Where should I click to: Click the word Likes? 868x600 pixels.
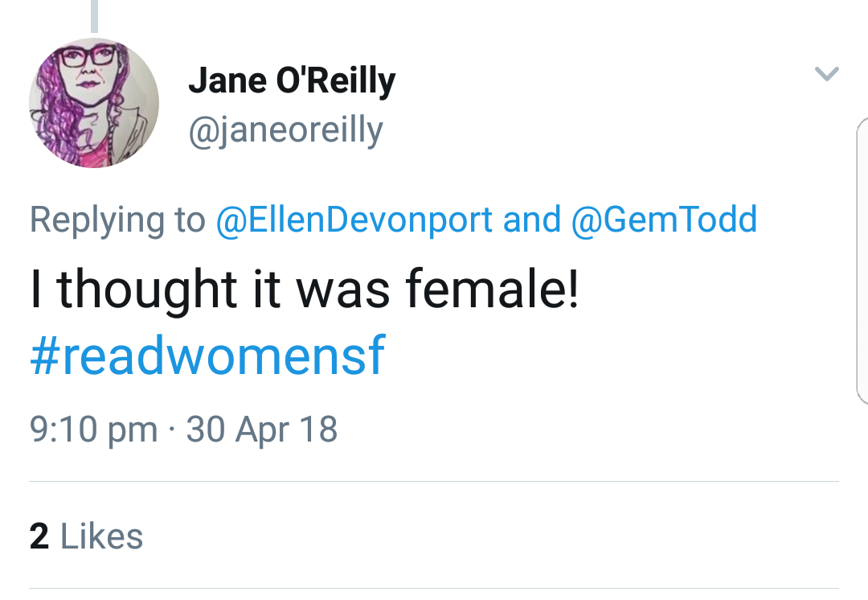(102, 536)
